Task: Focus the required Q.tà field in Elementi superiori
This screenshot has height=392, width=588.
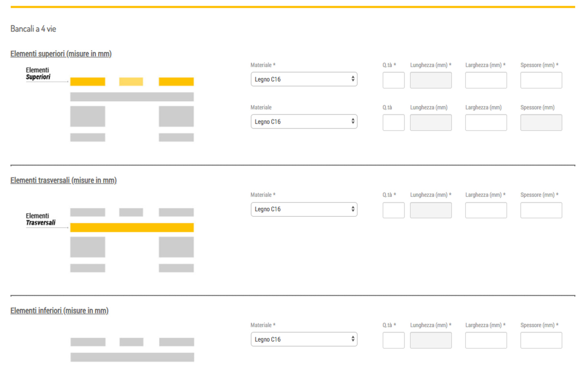Action: click(393, 80)
